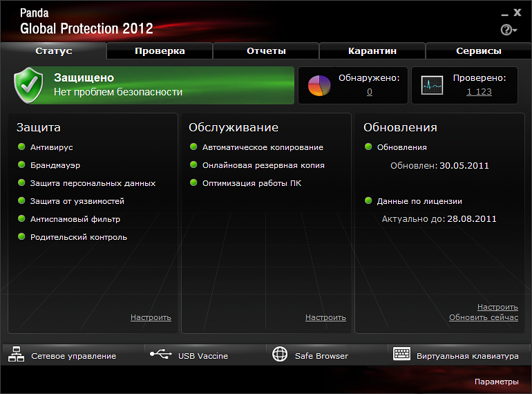532x394 pixels.
Task: Click the green dot next to Антивирус
Action: click(21, 147)
